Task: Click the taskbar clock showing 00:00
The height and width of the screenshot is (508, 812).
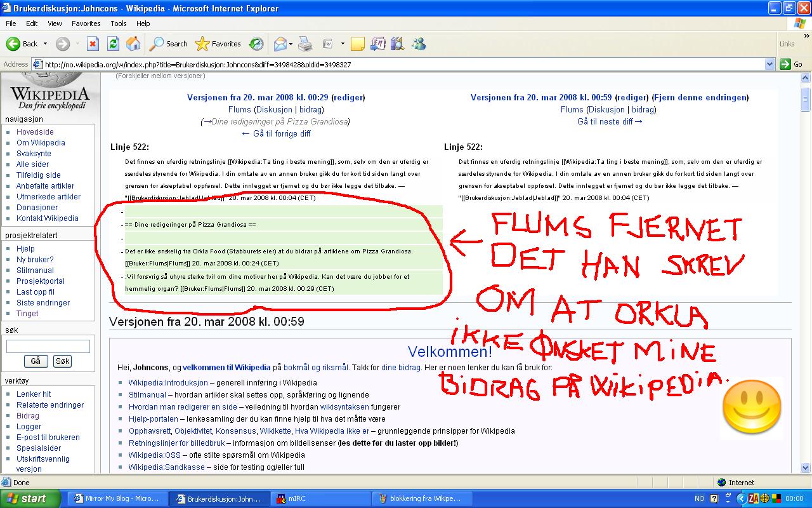Action: pos(794,498)
